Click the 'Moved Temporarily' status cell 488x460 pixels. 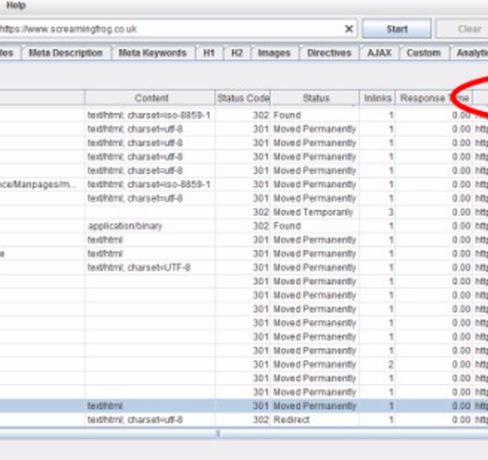[315, 212]
